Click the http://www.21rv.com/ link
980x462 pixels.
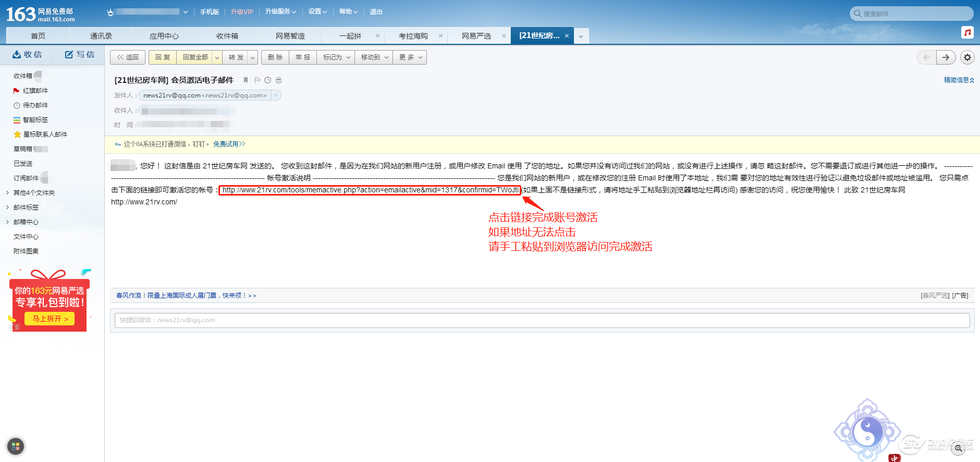pos(144,202)
